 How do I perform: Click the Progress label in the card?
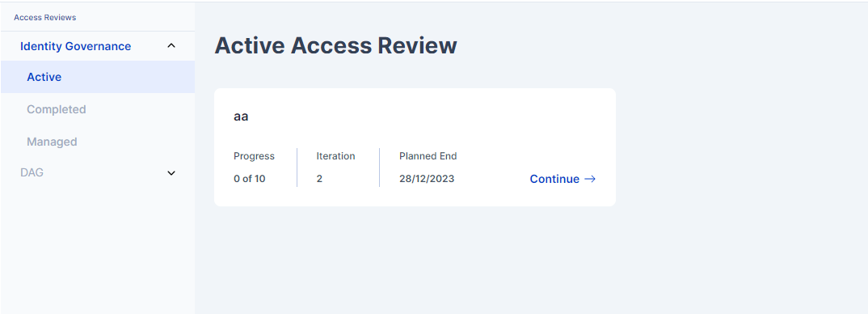(254, 156)
